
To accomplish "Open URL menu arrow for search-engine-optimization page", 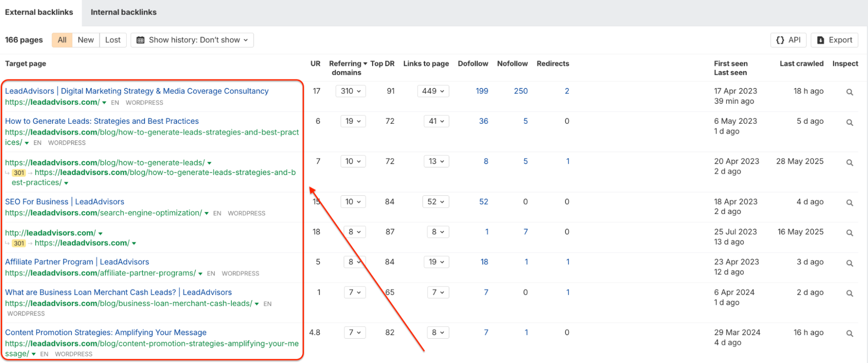I will [x=206, y=214].
